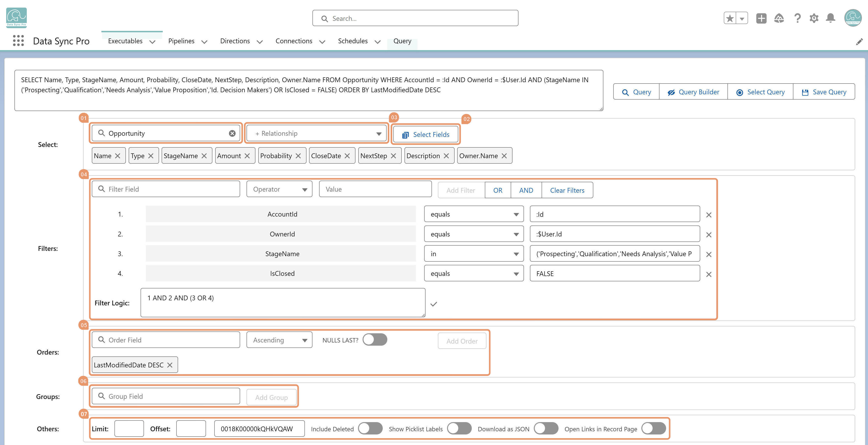
Task: Open the + Relationship dropdown
Action: tap(316, 133)
